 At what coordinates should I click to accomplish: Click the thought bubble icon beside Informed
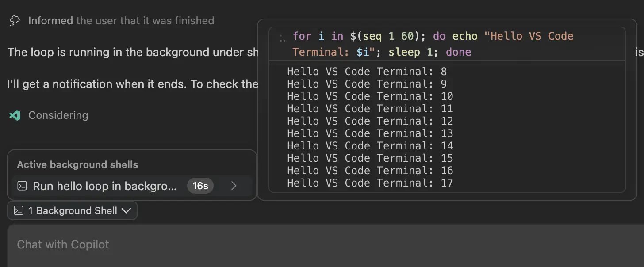pyautogui.click(x=15, y=21)
